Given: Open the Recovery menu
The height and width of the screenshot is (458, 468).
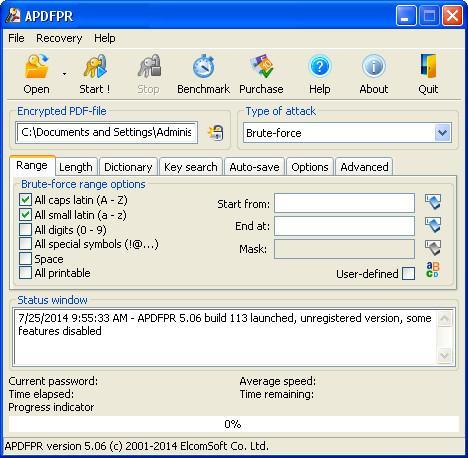Looking at the screenshot, I should click(59, 38).
